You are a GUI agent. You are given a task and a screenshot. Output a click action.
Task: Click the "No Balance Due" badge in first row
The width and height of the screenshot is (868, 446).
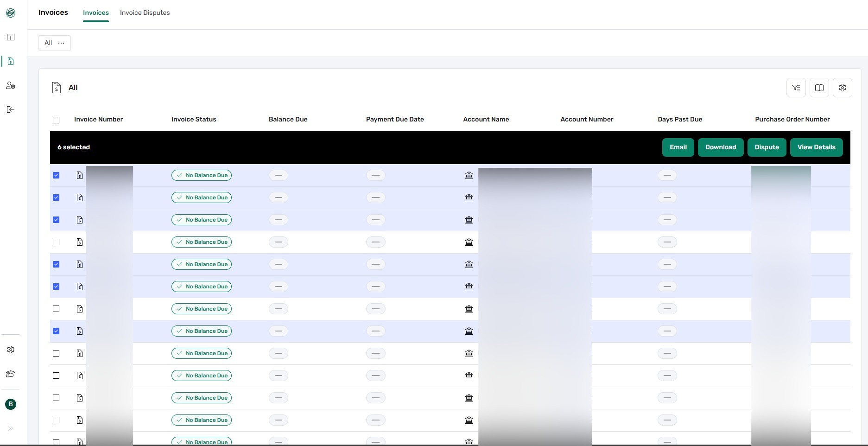tap(202, 175)
